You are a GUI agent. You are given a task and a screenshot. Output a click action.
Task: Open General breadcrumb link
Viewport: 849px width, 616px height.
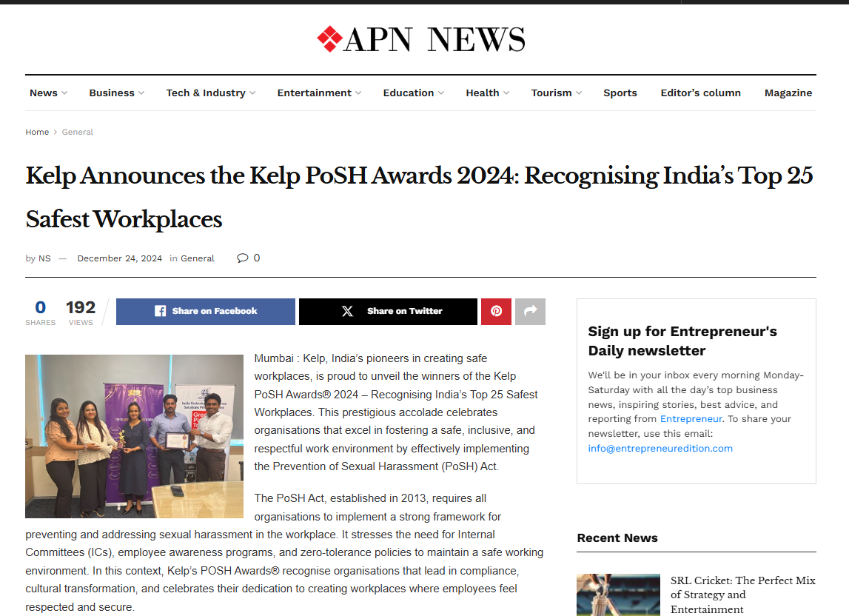pyautogui.click(x=78, y=133)
